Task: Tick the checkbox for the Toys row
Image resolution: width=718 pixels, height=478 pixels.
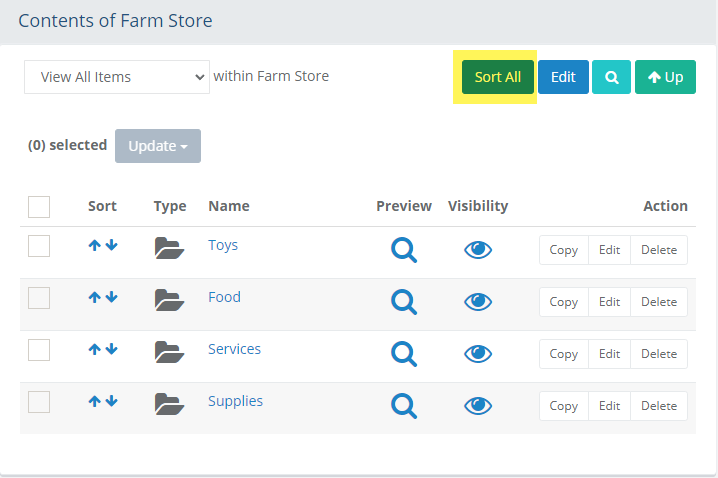Action: click(39, 246)
